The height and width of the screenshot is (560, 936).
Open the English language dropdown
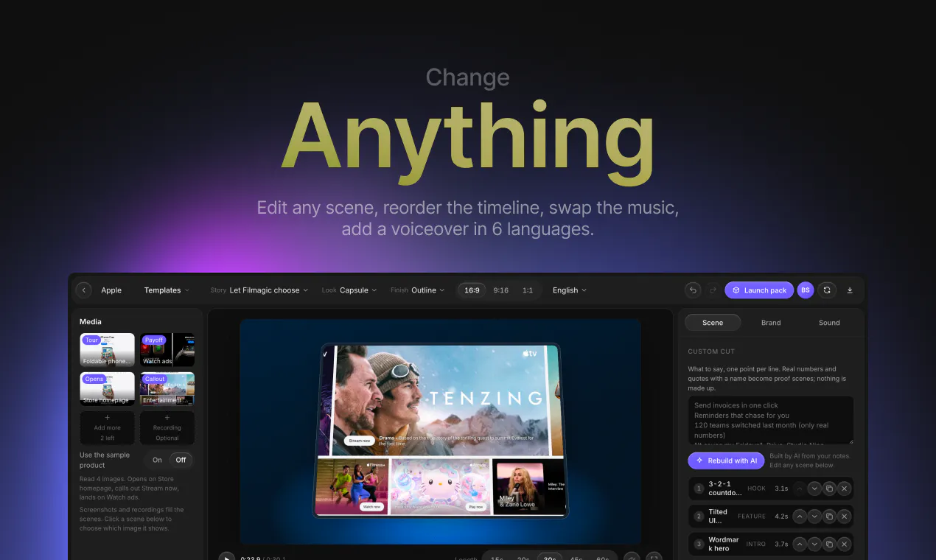[x=570, y=290]
